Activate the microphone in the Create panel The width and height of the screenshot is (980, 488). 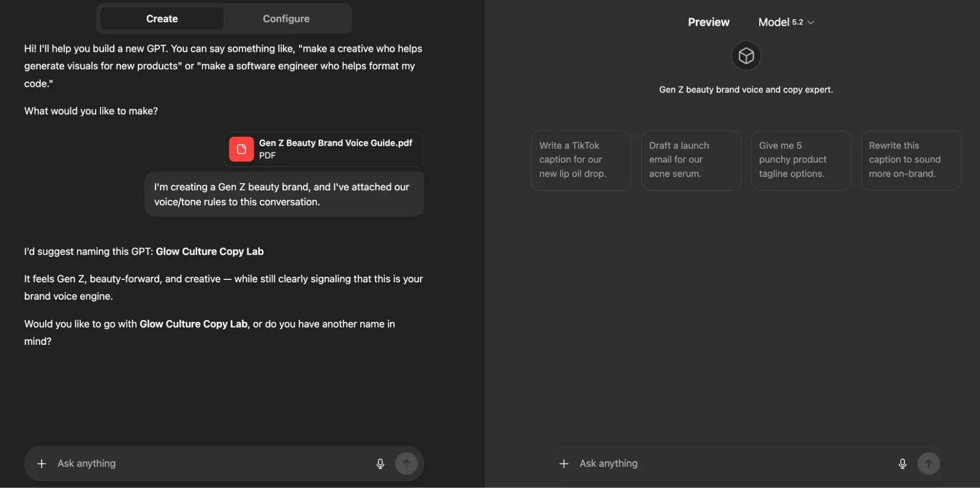click(380, 463)
